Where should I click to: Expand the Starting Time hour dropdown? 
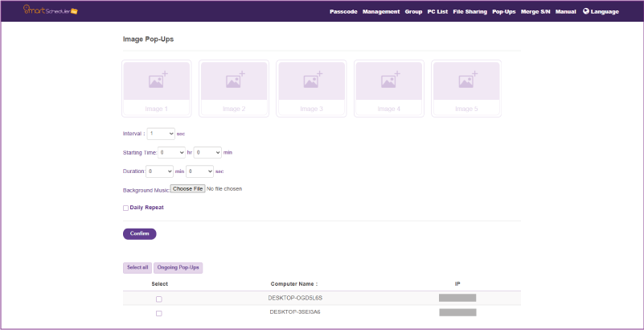[x=171, y=151]
